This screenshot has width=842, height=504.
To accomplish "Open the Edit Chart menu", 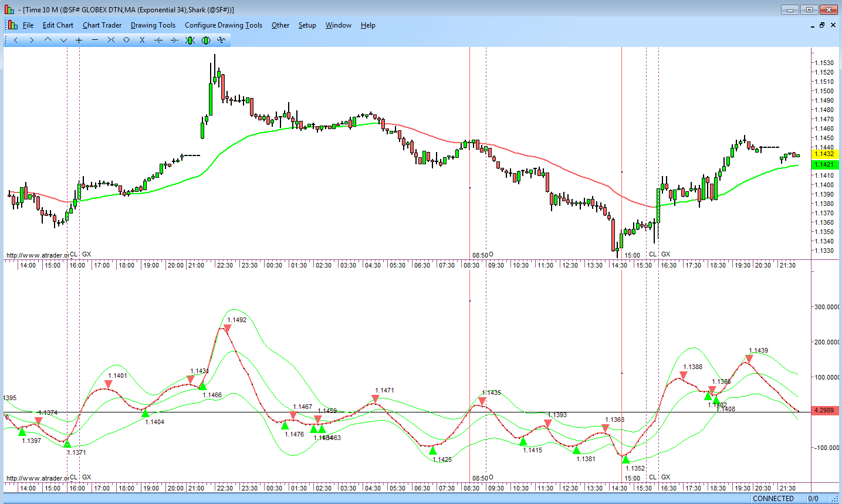I will click(x=58, y=25).
